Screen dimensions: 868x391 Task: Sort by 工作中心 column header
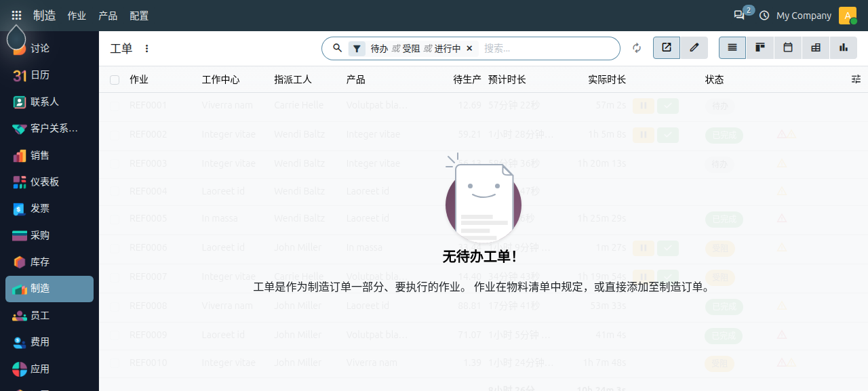[x=221, y=80]
